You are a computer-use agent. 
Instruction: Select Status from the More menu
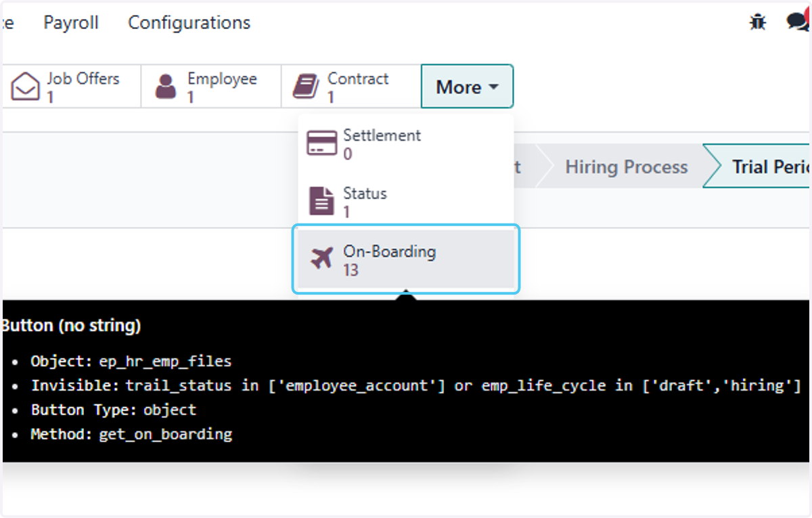[406, 202]
